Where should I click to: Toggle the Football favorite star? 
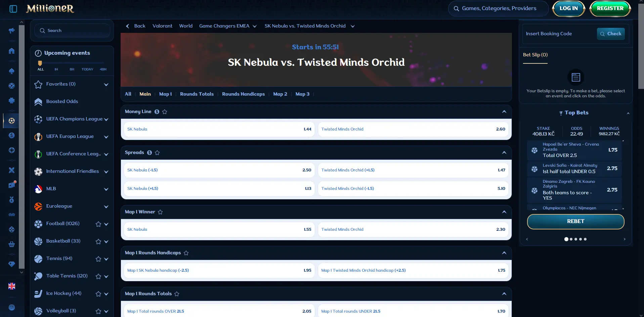click(x=98, y=224)
